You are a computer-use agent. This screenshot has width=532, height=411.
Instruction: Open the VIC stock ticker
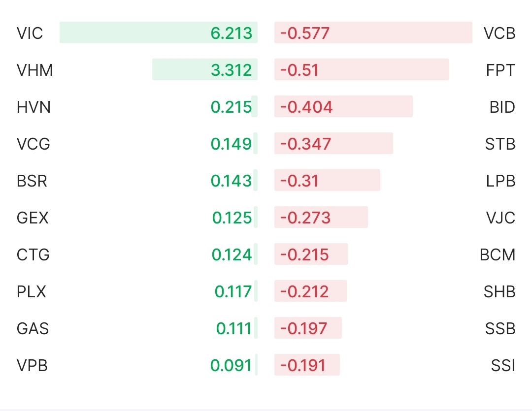click(x=30, y=33)
